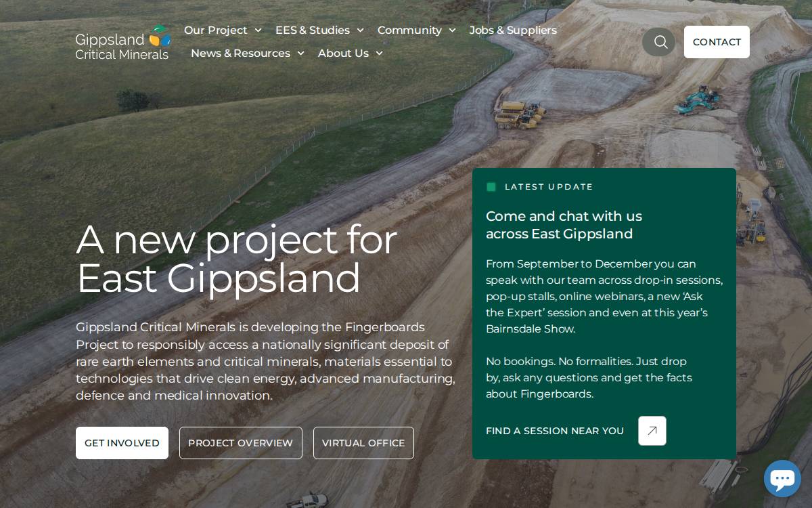Click the A new project for East Gippsland heading
812x508 pixels.
click(237, 259)
